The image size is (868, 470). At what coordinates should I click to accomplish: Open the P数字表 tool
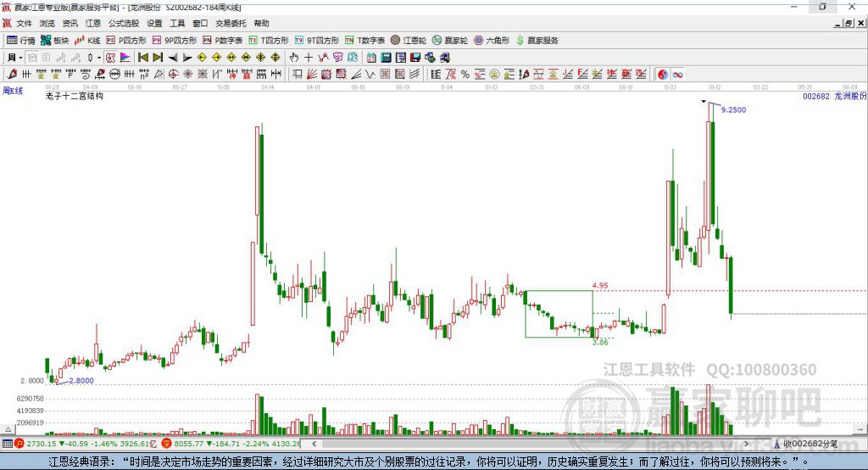pyautogui.click(x=223, y=41)
